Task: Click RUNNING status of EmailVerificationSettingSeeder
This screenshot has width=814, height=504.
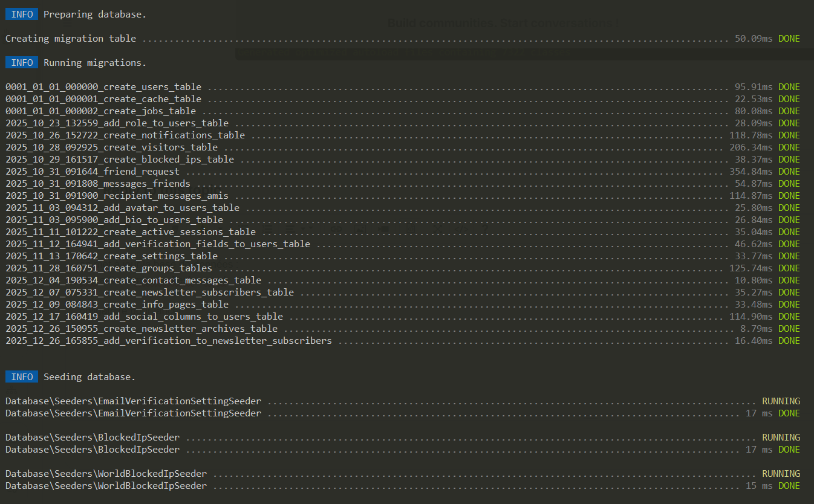Action: (x=781, y=401)
